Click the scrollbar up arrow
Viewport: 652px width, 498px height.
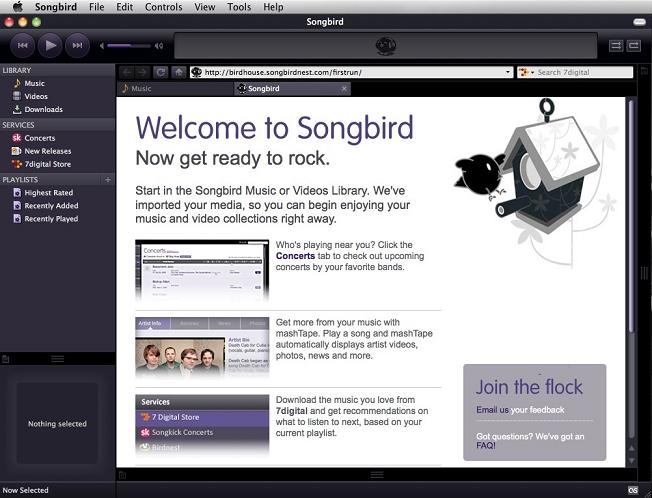(632, 448)
